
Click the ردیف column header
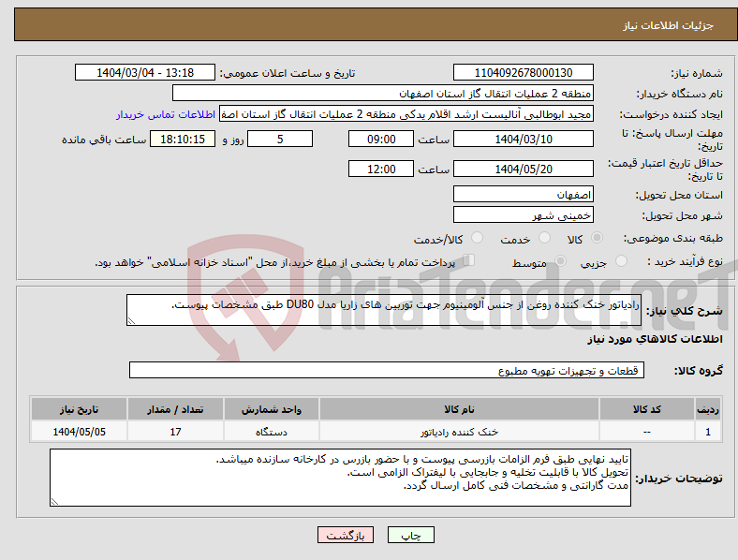pos(708,409)
